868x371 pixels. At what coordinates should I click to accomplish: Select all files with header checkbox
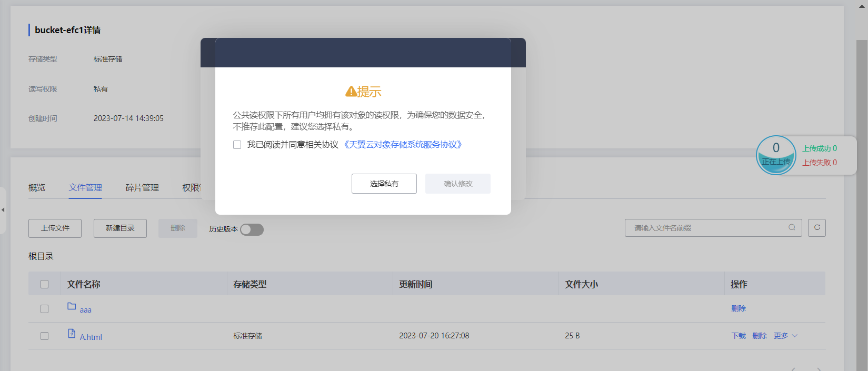tap(45, 284)
